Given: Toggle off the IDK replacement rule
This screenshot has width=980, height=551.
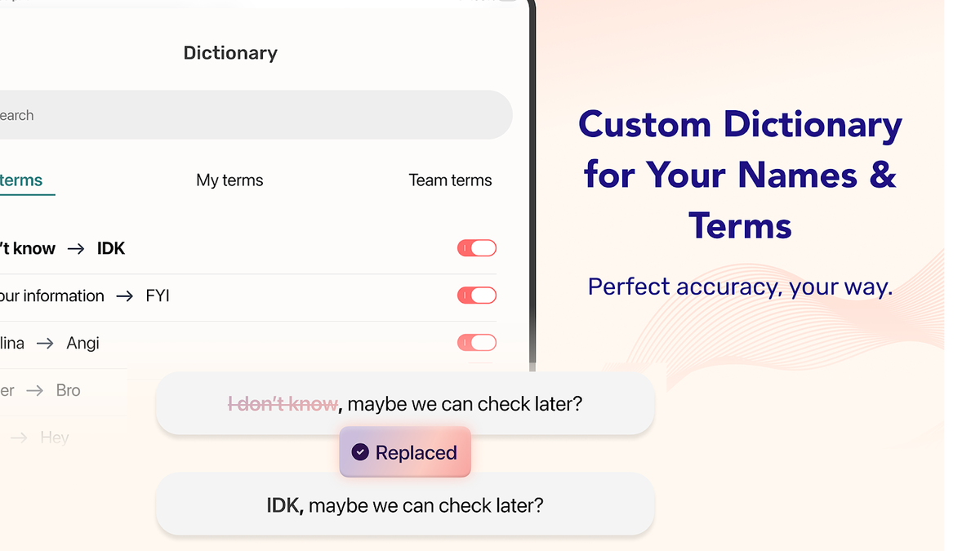Looking at the screenshot, I should pyautogui.click(x=476, y=247).
